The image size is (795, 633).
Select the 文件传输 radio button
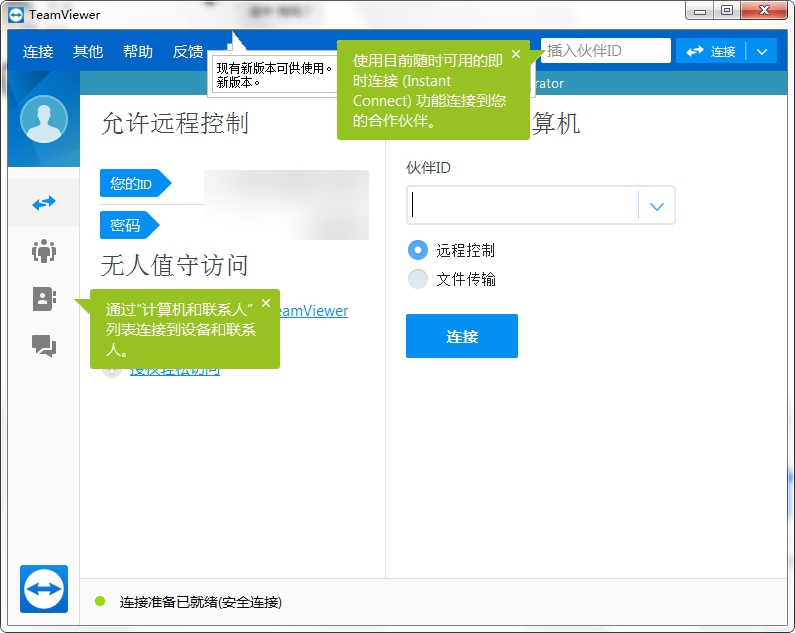(x=418, y=278)
